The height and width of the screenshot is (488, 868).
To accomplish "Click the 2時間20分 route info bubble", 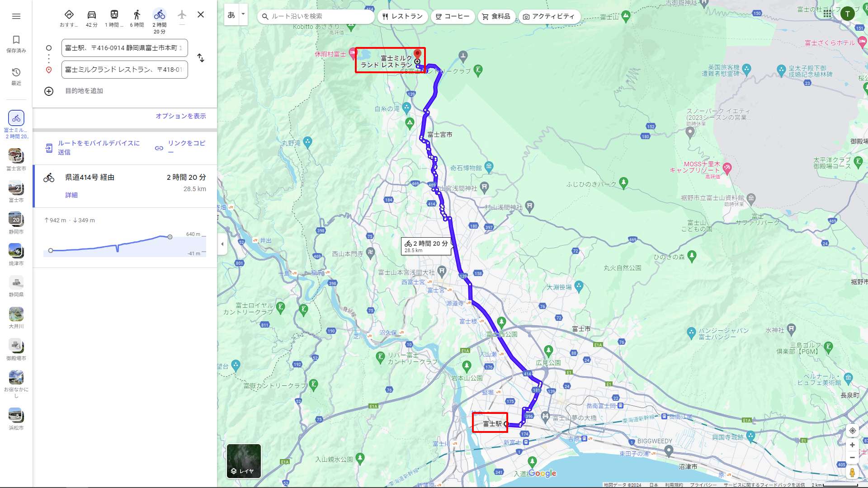I will click(426, 246).
